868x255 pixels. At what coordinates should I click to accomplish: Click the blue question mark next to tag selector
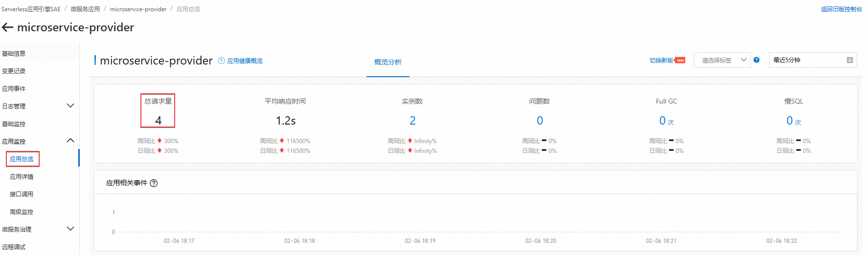pos(756,60)
